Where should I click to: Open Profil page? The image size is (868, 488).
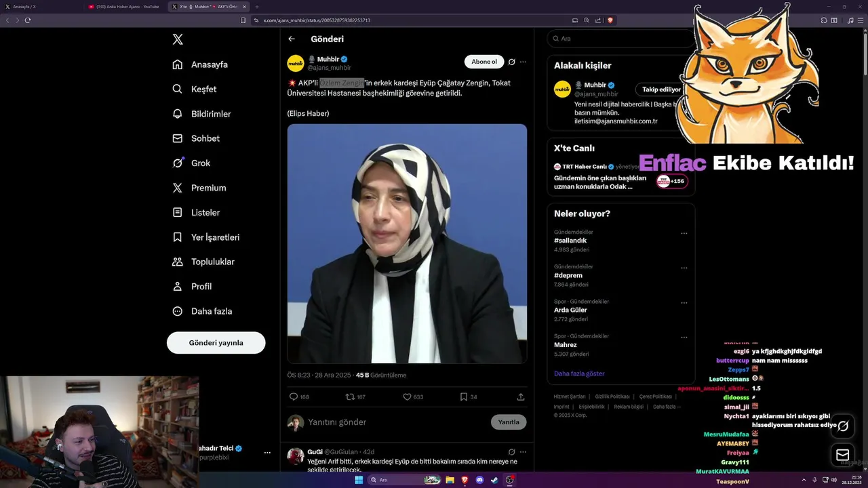click(x=192, y=287)
